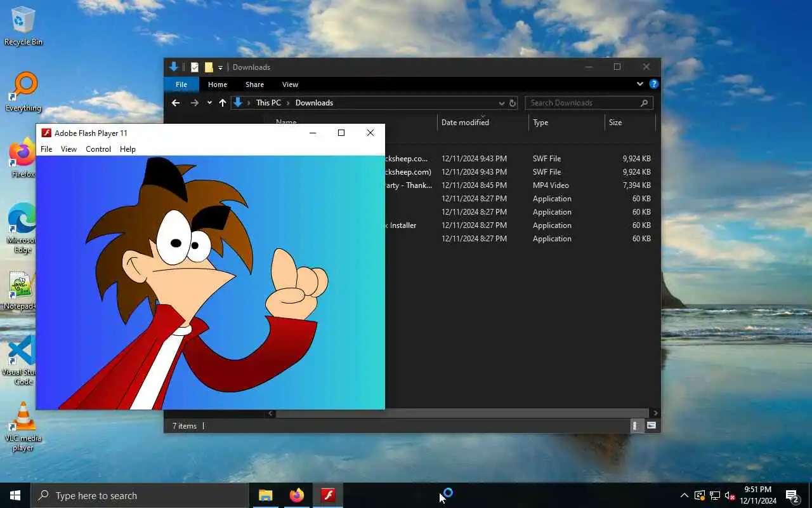Open the View tab in Explorer ribbon
Viewport: 812px width, 508px height.
point(290,84)
